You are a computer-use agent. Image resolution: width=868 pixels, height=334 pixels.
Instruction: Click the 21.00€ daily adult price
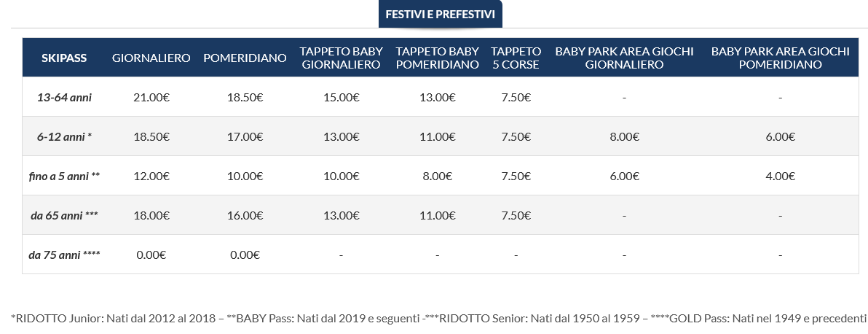click(151, 97)
